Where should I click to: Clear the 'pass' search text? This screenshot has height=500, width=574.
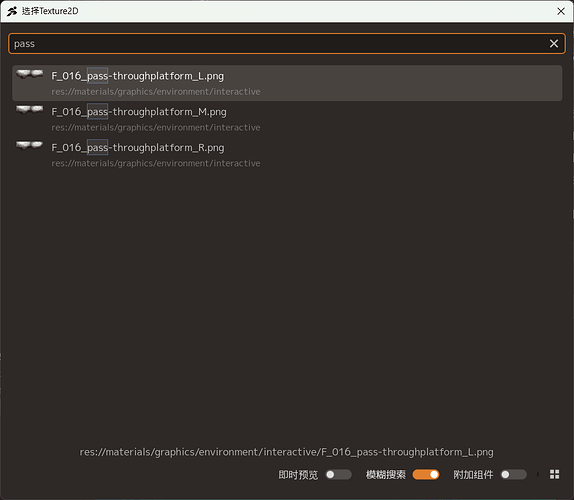(x=554, y=44)
